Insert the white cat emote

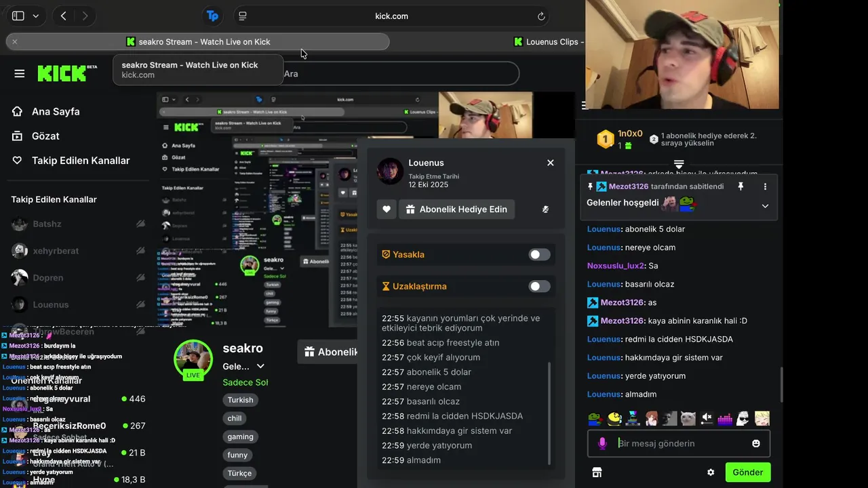(x=688, y=418)
